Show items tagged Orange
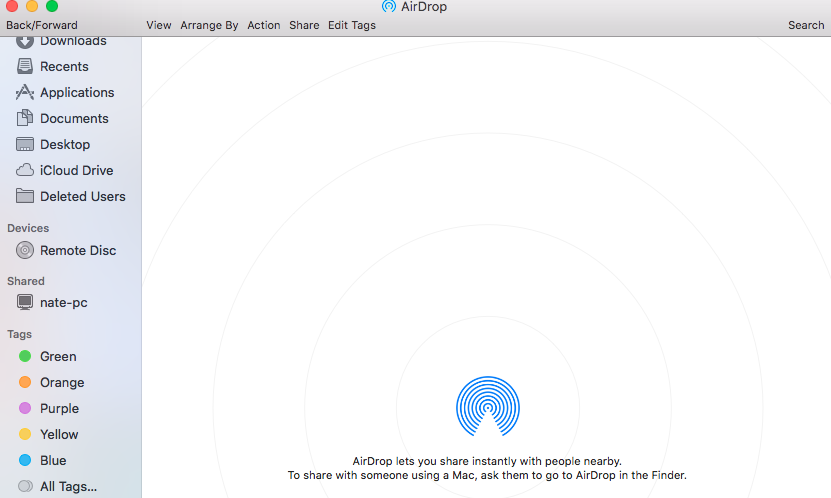The image size is (831, 498). click(x=62, y=382)
